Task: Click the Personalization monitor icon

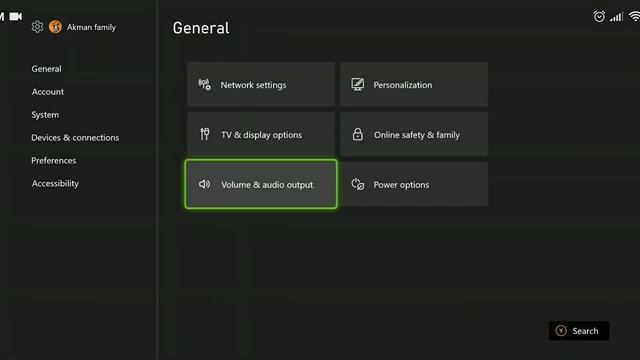Action: coord(358,84)
